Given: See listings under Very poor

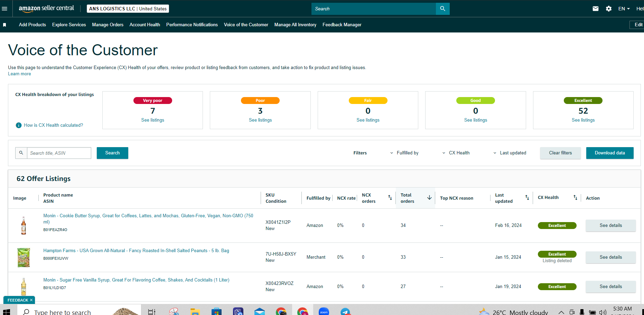Looking at the screenshot, I should pyautogui.click(x=153, y=120).
